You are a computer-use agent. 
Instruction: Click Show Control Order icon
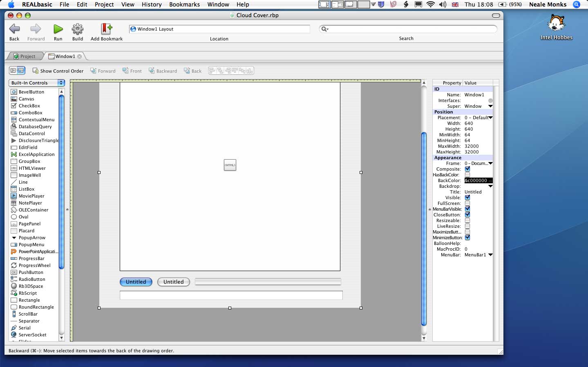click(36, 71)
